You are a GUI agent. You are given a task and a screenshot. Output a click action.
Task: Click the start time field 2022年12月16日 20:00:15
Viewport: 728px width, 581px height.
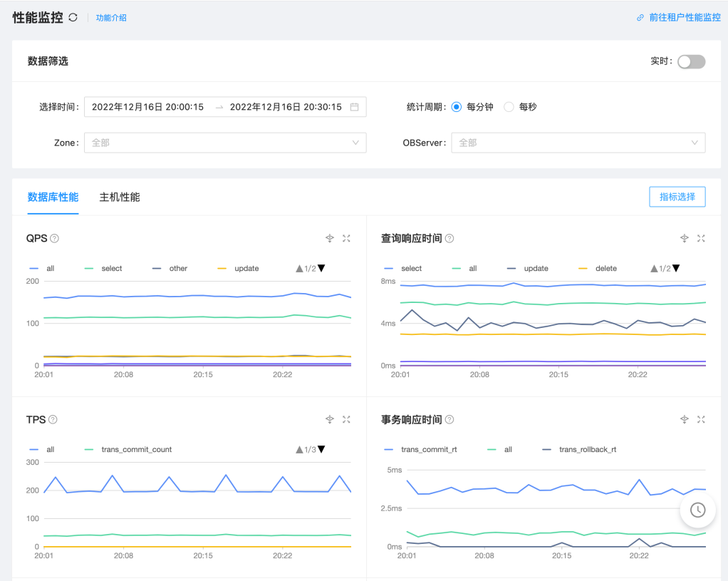point(147,107)
